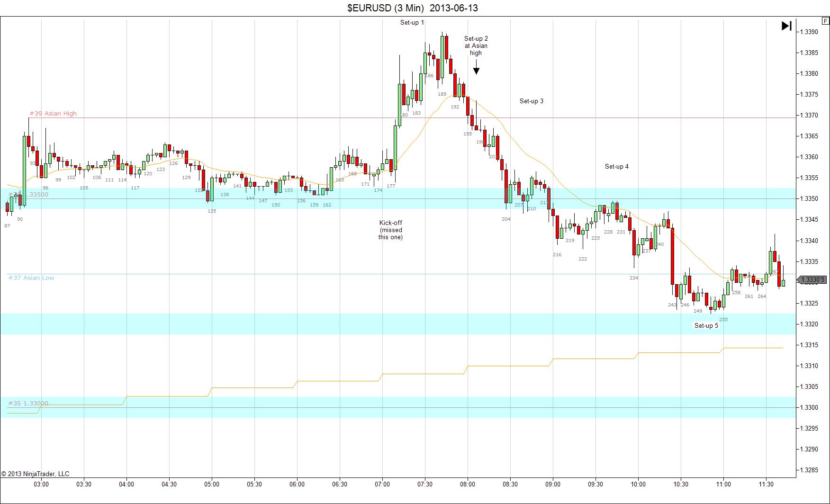Click the 11:30 time axis label
Image resolution: width=830 pixels, height=504 pixels.
click(x=766, y=484)
